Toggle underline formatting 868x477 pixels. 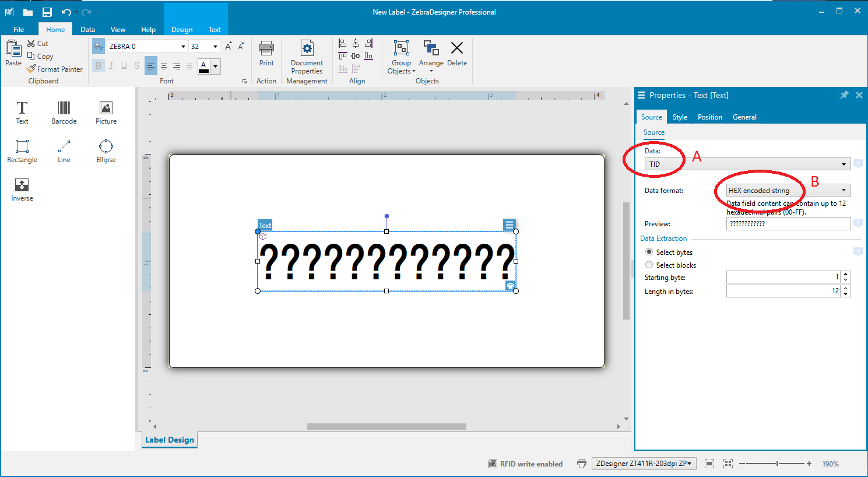coord(124,66)
